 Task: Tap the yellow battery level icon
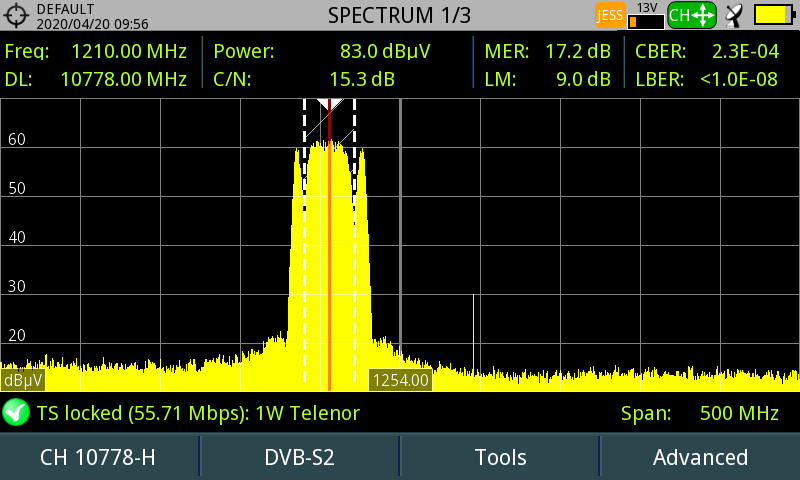(774, 15)
